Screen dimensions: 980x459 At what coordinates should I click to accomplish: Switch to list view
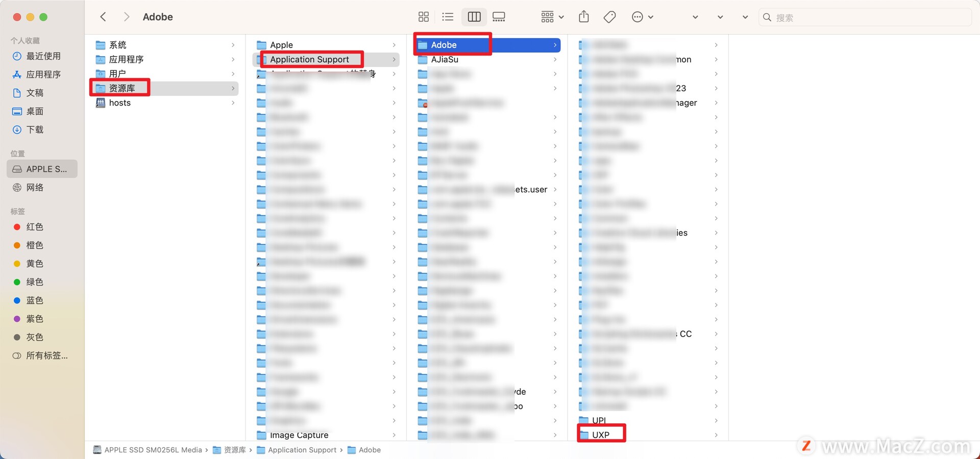coord(448,17)
